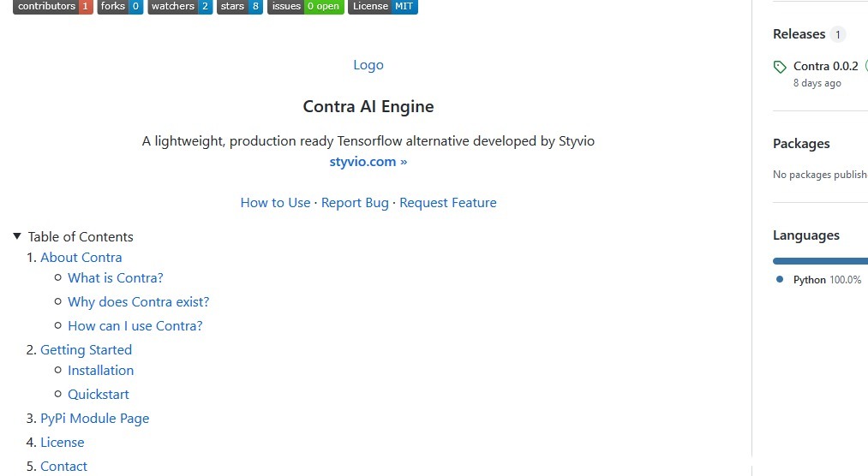Click the Contra AI Engine heading
Screen dimensions: 868x476
click(368, 106)
